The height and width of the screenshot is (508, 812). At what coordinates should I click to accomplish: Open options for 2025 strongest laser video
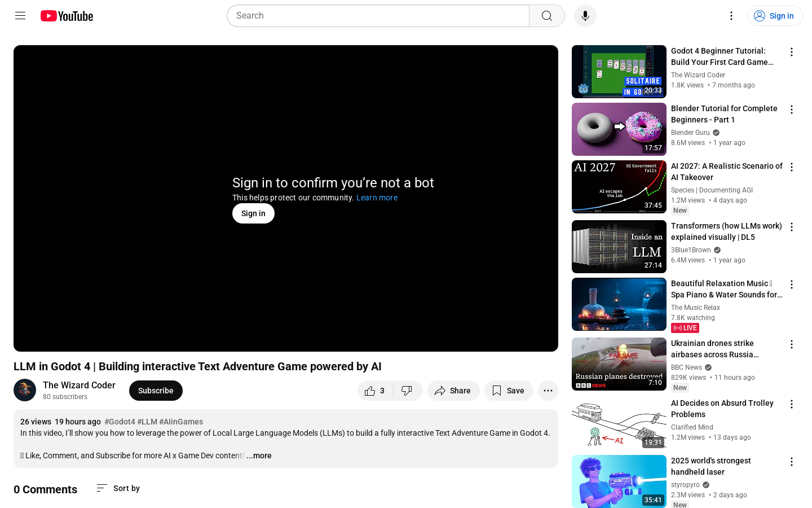792,462
